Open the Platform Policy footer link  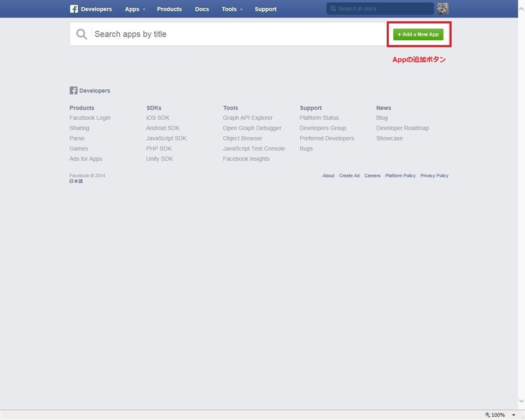pos(400,176)
